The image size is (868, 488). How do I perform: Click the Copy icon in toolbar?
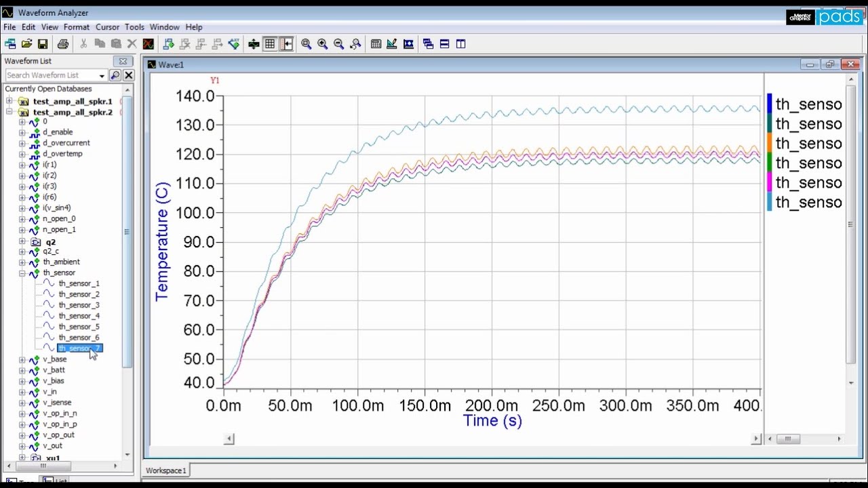click(x=100, y=44)
